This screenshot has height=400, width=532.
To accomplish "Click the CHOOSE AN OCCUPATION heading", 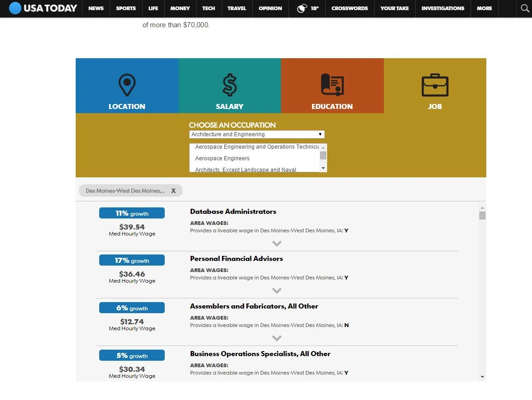I will coord(233,125).
